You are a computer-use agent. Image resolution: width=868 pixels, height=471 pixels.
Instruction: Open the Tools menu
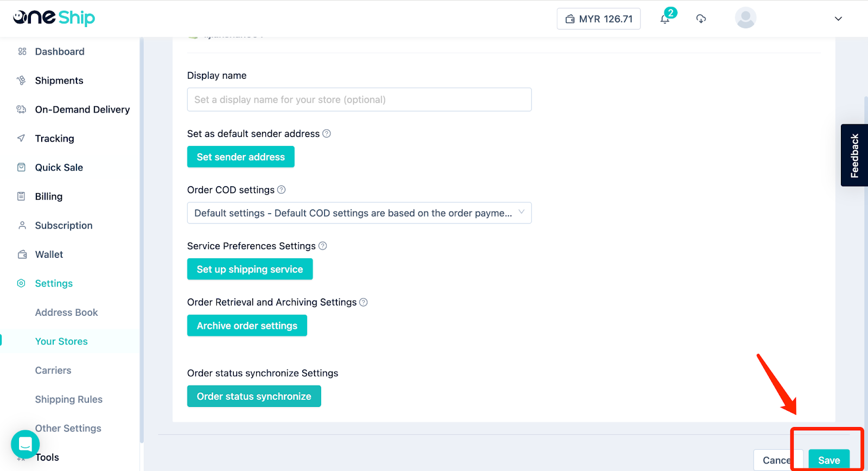47,457
